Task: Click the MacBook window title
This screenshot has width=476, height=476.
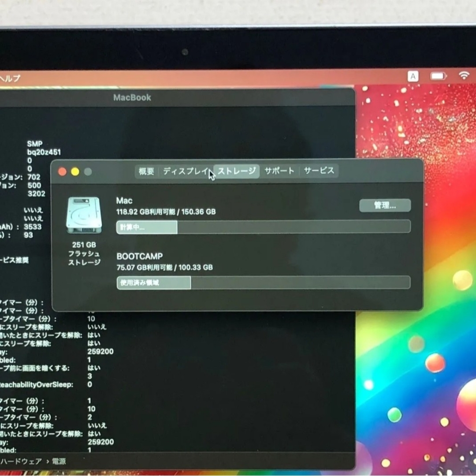Action: point(132,97)
